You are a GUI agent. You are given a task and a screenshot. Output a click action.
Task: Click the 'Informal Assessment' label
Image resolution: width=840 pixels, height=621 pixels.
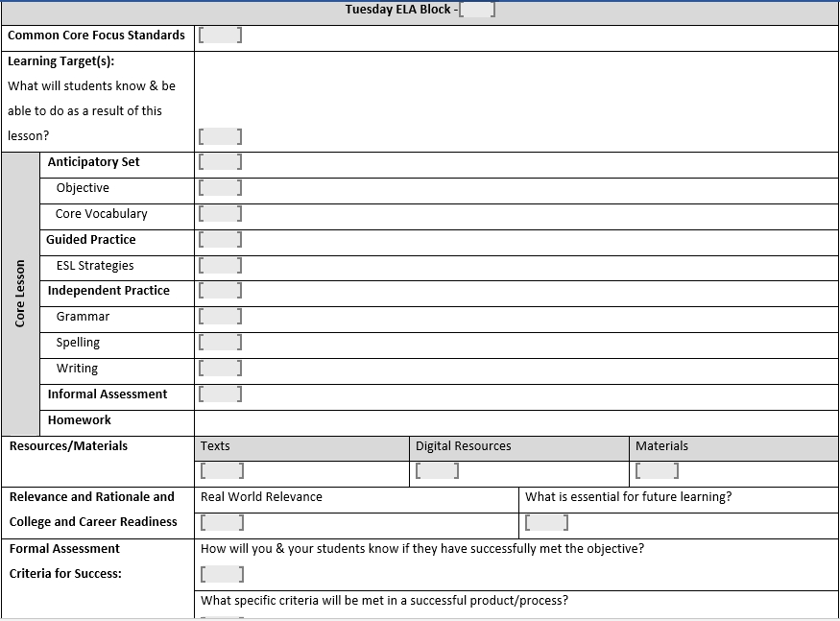108,394
